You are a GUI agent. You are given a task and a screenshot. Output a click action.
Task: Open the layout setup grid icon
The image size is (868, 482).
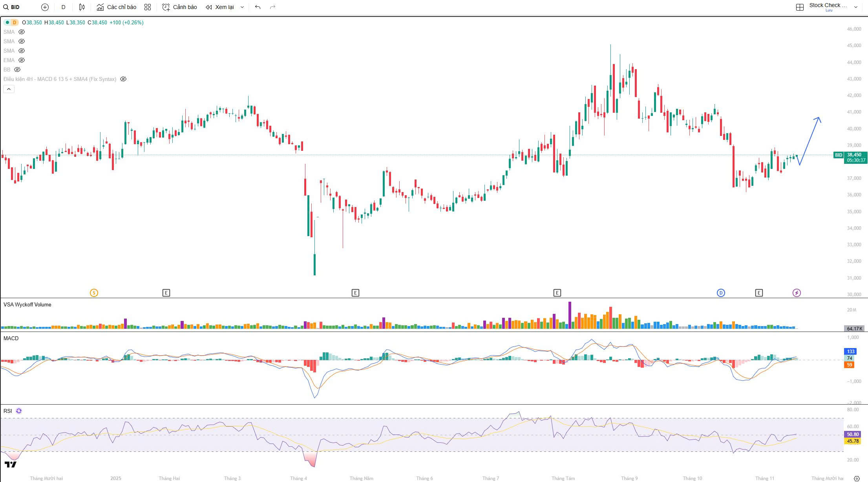coord(800,7)
